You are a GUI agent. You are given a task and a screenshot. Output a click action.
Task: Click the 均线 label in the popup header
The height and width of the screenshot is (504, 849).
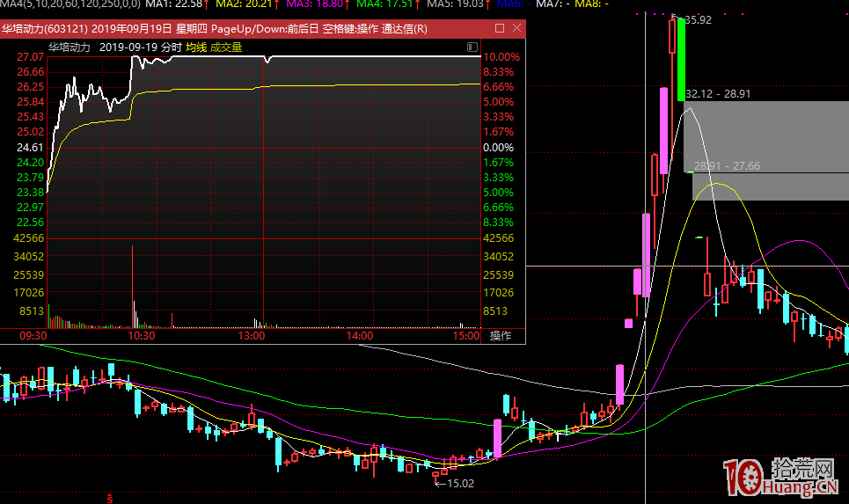196,47
